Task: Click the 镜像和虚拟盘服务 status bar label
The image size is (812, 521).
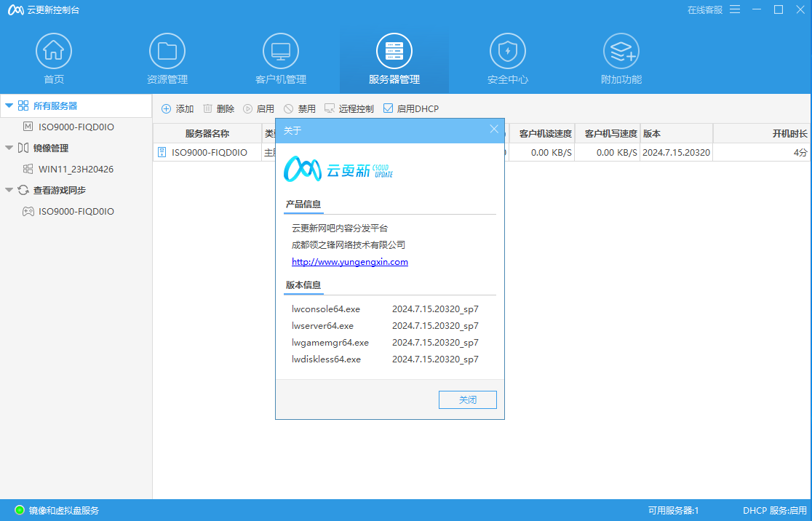Action: click(64, 511)
